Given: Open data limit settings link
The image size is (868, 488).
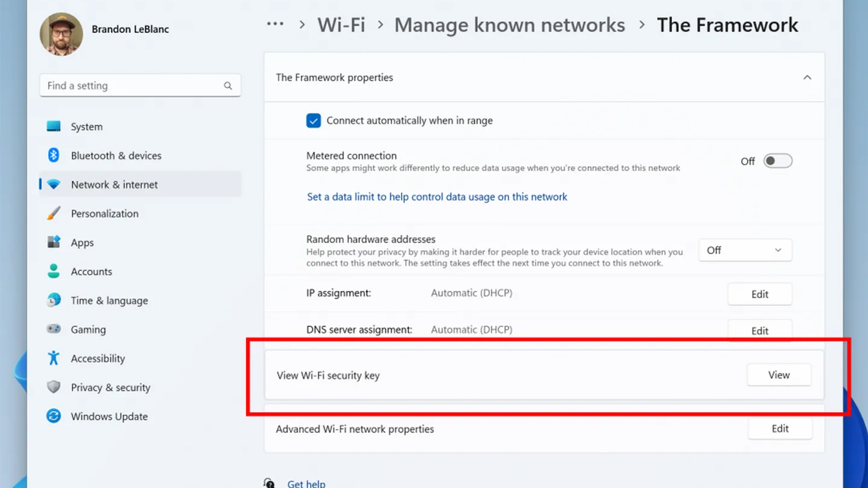Looking at the screenshot, I should [437, 197].
